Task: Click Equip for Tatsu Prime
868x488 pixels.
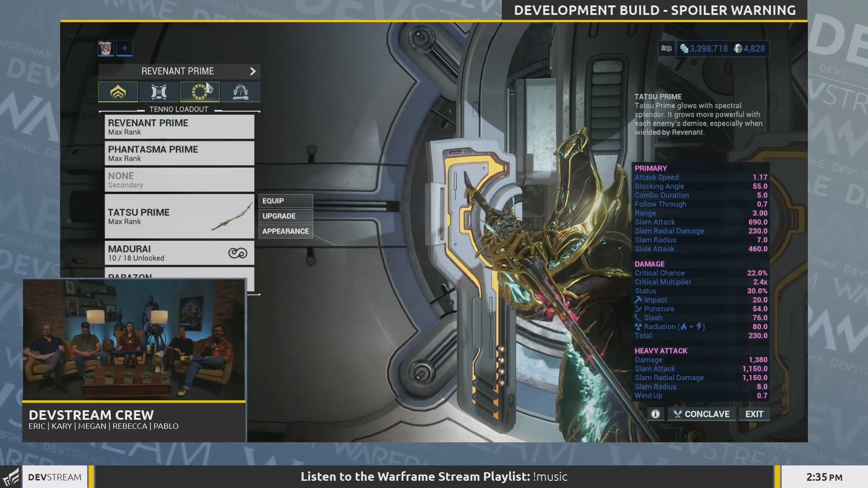Action: 286,201
